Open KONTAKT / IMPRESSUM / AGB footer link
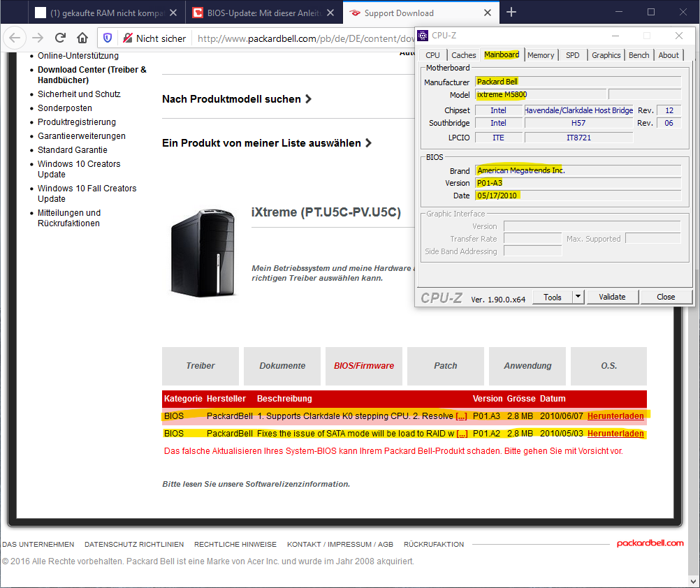Image resolution: width=700 pixels, height=588 pixels. [x=340, y=544]
